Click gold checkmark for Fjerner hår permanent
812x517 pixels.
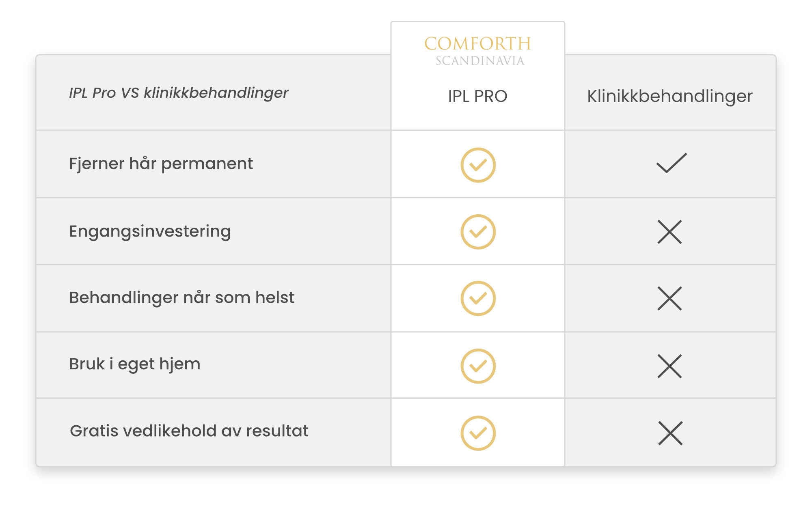[x=478, y=165]
